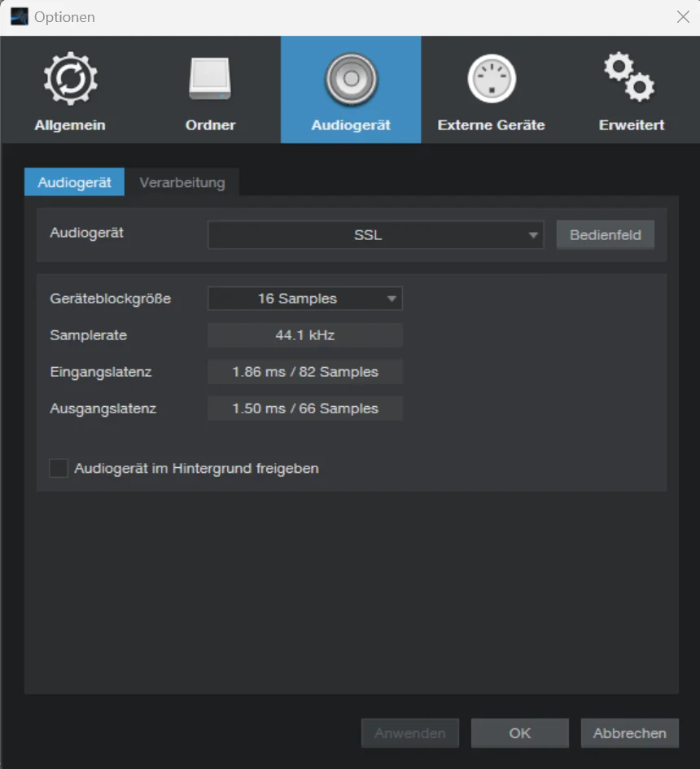Screen dimensions: 700x769
Task: Expand the 16 Samples block size dropdown
Action: pos(305,299)
